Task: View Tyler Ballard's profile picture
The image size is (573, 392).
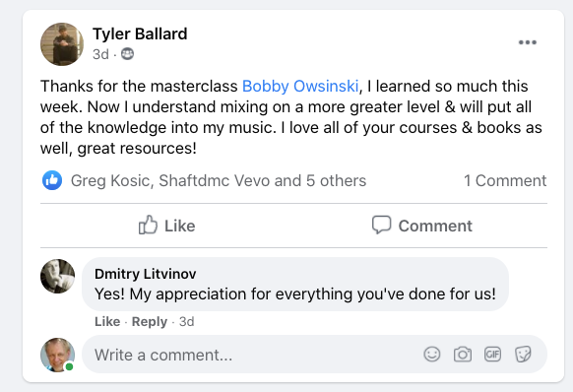Action: 62,44
